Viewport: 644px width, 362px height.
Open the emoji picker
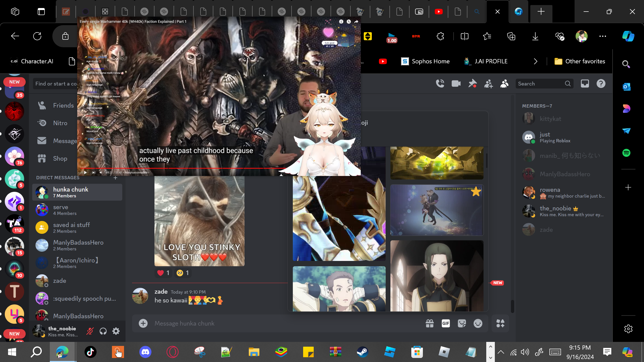coord(478,324)
